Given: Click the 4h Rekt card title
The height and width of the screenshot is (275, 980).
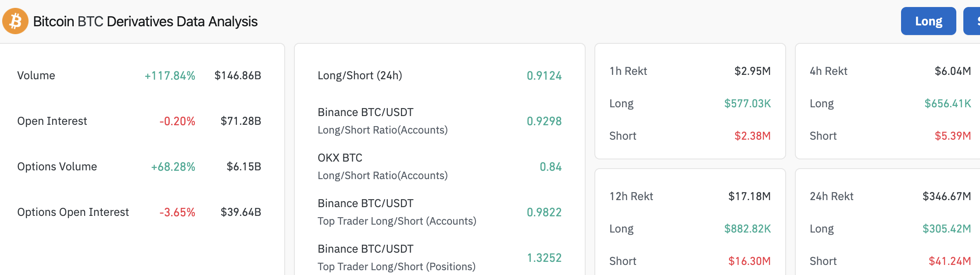Looking at the screenshot, I should 828,71.
